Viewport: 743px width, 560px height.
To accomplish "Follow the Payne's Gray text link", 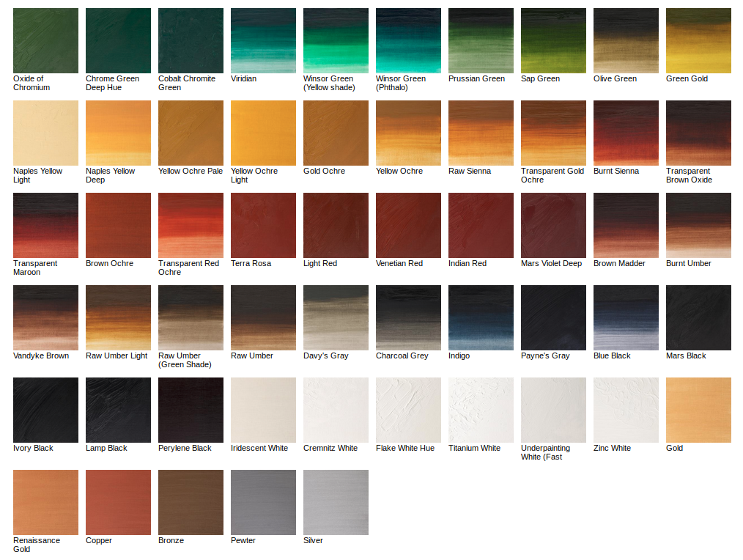I will point(545,356).
